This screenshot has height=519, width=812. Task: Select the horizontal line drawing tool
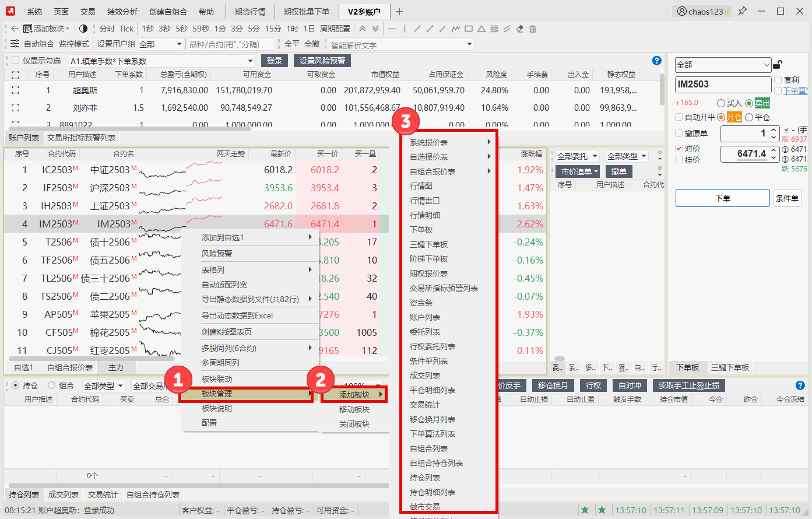pyautogui.click(x=392, y=29)
